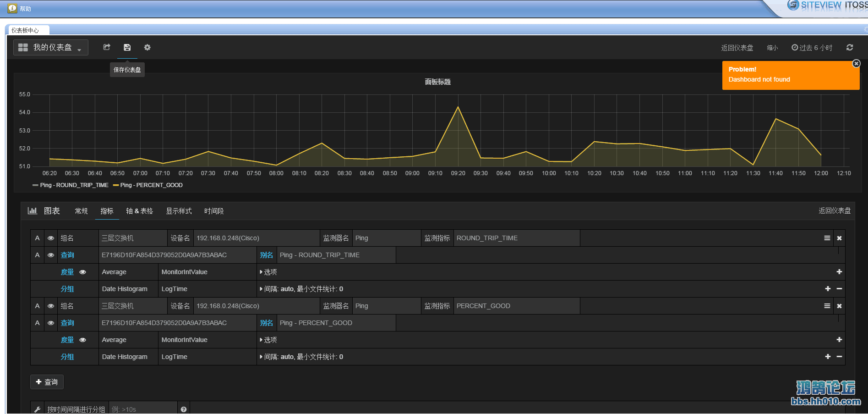Add a metric with plus in ROUND_TRIP_TIME 度量 row

pyautogui.click(x=839, y=272)
